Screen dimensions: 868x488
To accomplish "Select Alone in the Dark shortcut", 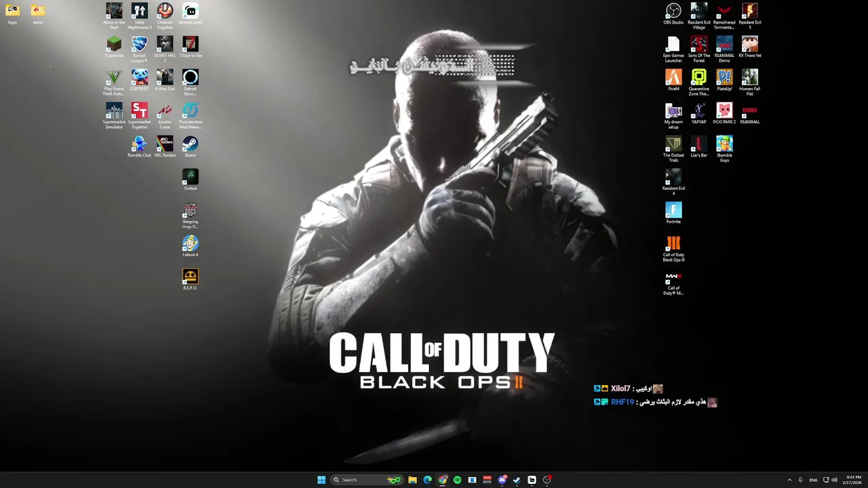I will click(114, 16).
